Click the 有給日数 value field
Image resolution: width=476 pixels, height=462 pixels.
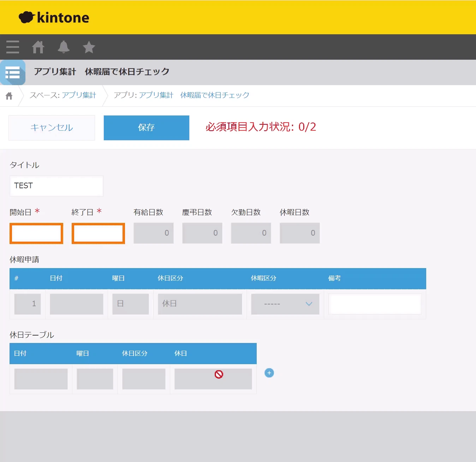154,233
